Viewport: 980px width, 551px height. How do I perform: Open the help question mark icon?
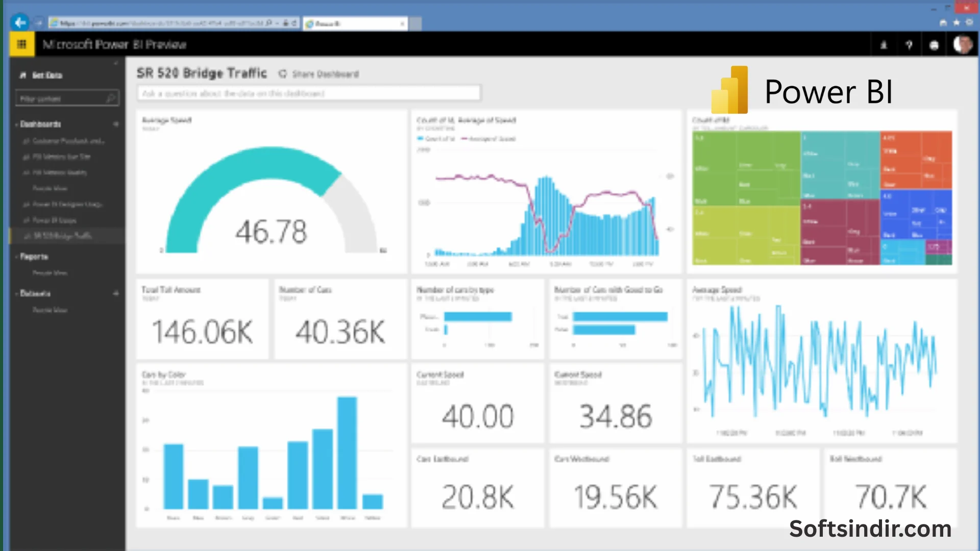(x=909, y=45)
